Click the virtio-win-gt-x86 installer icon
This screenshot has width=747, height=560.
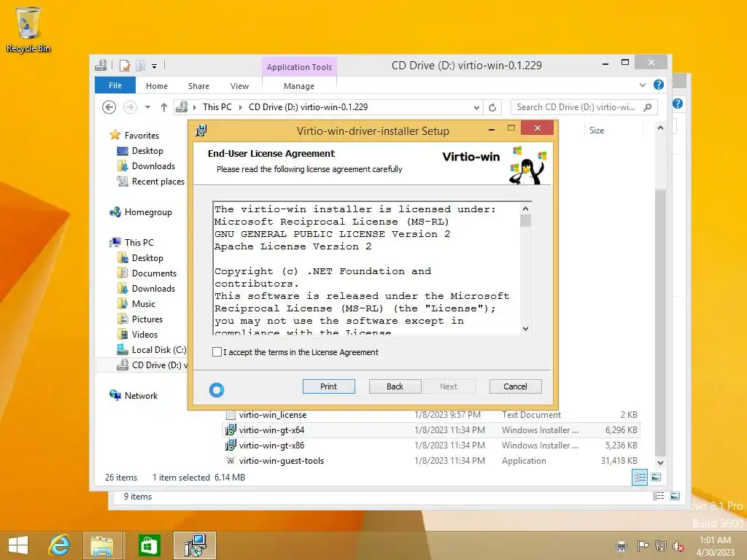(x=231, y=446)
